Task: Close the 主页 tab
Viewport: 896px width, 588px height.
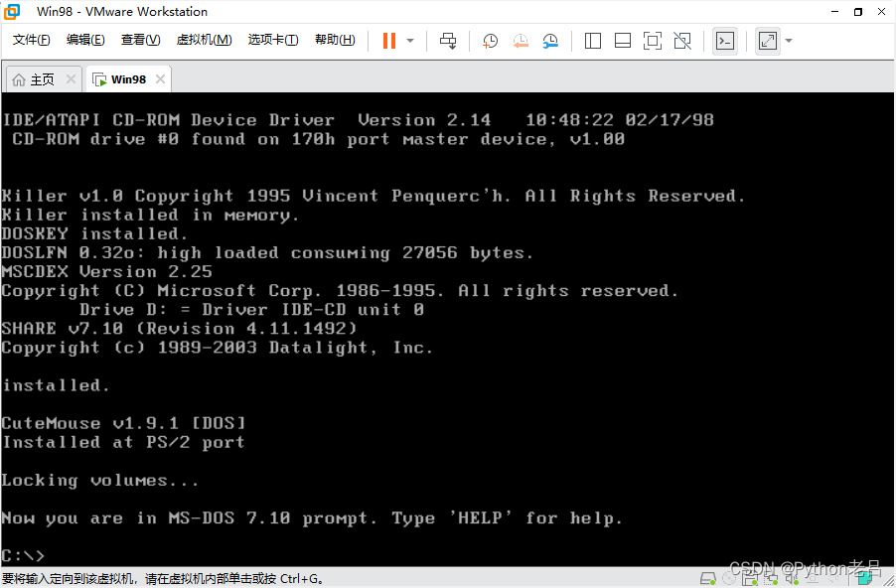Action: pos(71,78)
